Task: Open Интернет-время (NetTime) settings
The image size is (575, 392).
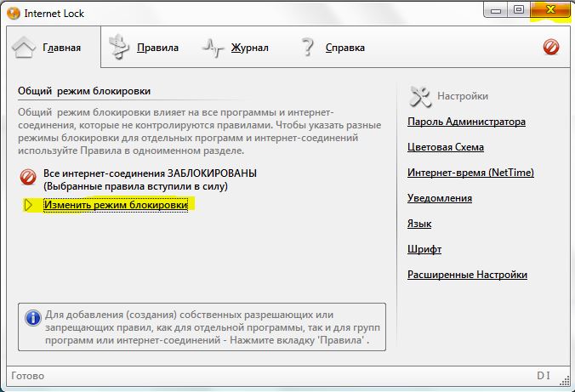Action: coord(470,173)
